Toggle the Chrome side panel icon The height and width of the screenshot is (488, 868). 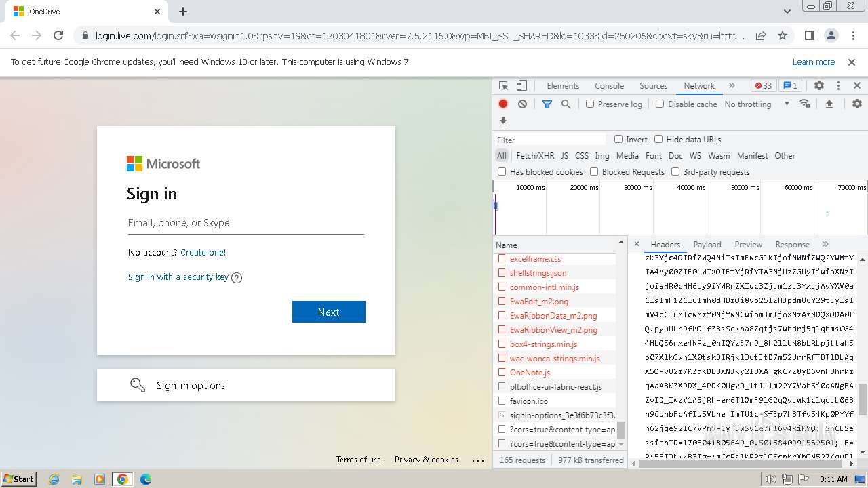tap(810, 35)
